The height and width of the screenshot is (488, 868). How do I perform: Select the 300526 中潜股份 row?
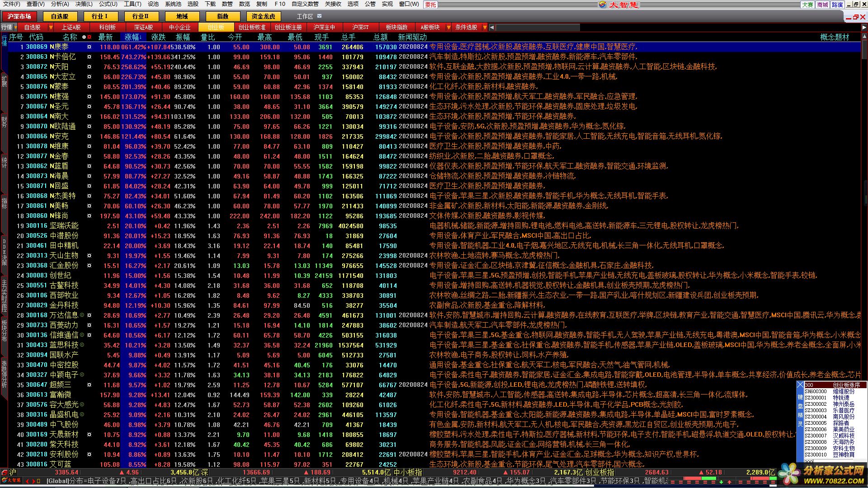click(434, 236)
